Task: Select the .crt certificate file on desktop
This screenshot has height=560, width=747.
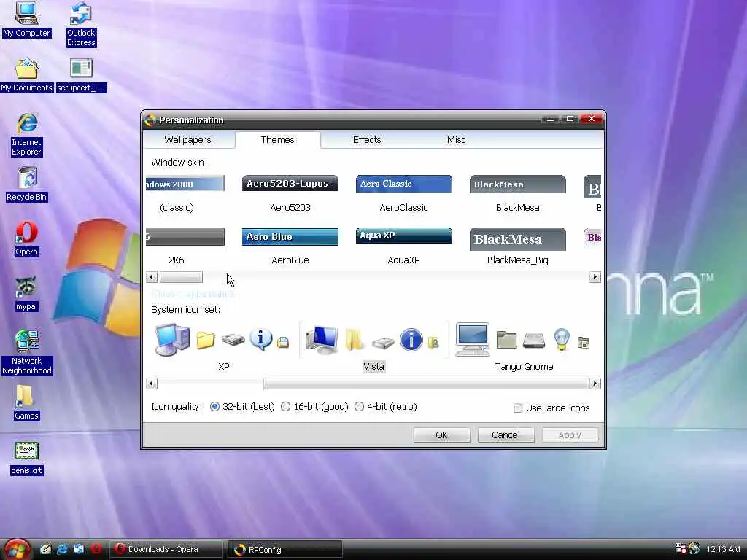Action: click(27, 458)
